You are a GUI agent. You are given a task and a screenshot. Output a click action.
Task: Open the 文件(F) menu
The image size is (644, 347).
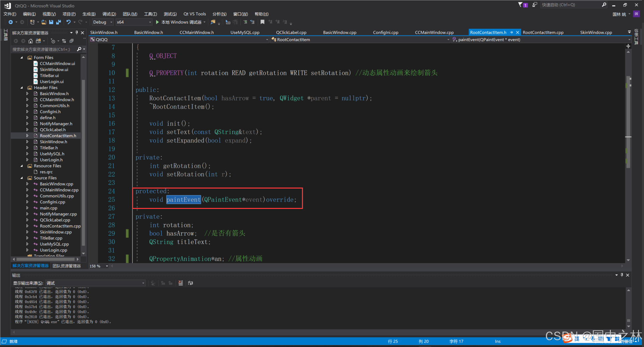click(10, 14)
